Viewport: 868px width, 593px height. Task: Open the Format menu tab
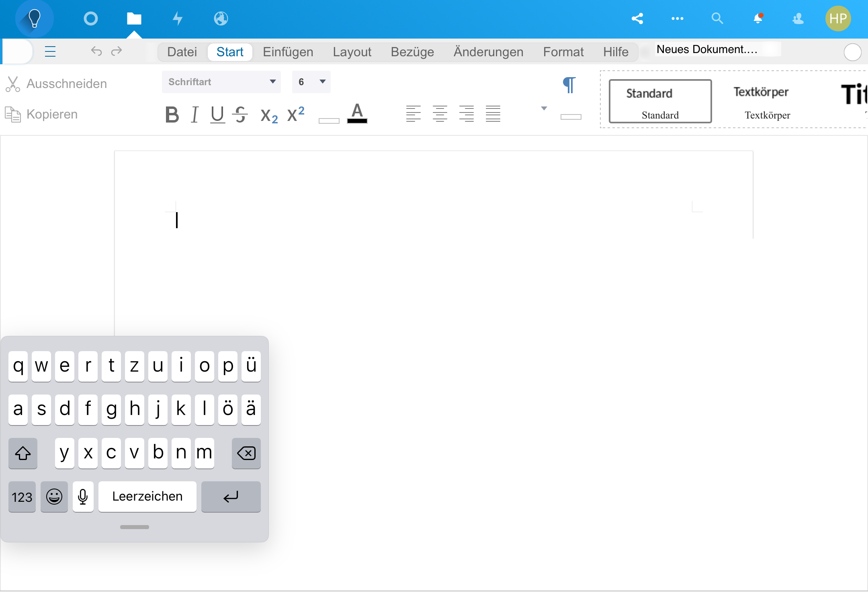click(x=563, y=51)
